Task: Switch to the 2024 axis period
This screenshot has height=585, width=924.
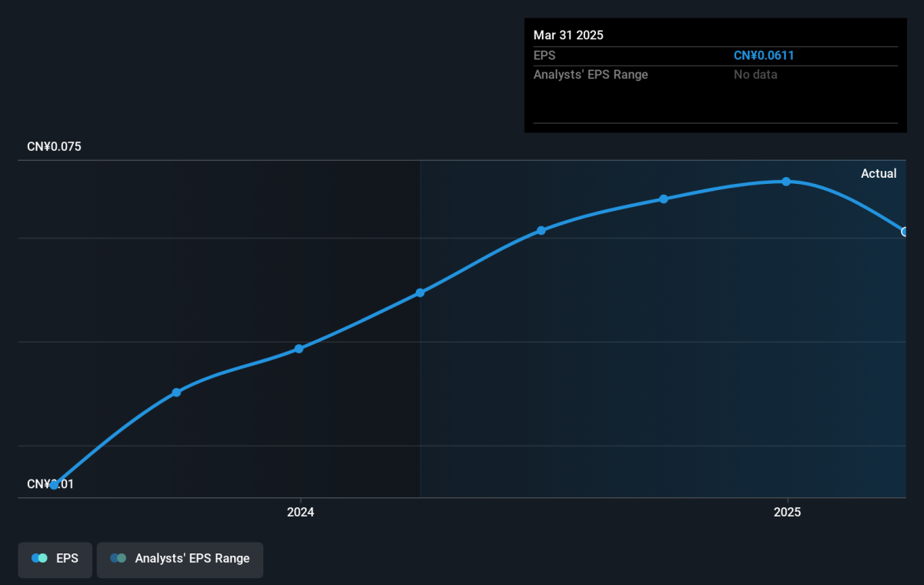Action: [300, 512]
